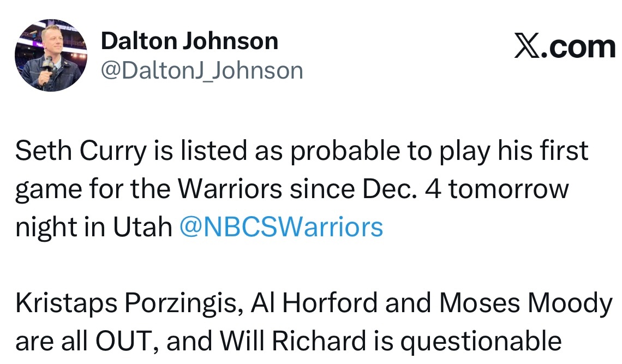Image resolution: width=622 pixels, height=364 pixels.
Task: Click the word "Warriors" in the second line
Action: pos(230,189)
